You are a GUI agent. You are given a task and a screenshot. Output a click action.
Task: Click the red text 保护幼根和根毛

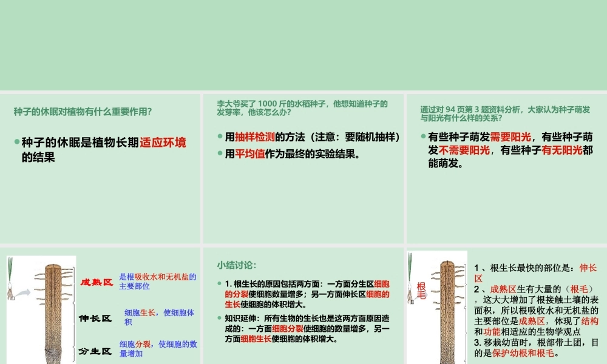pos(523,353)
